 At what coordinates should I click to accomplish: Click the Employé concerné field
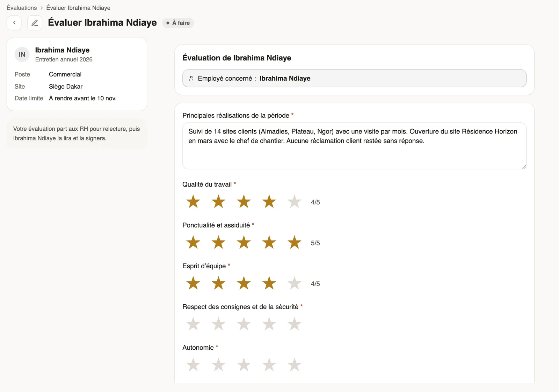354,78
